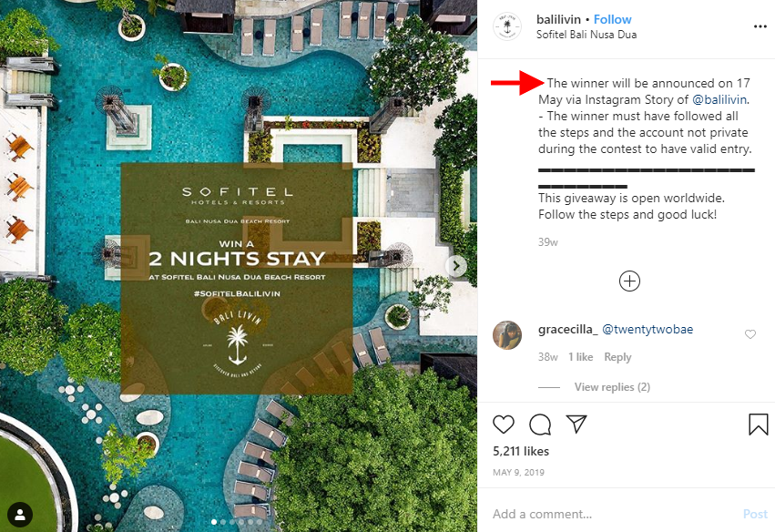Open the @balilivin mention in caption

[x=719, y=99]
